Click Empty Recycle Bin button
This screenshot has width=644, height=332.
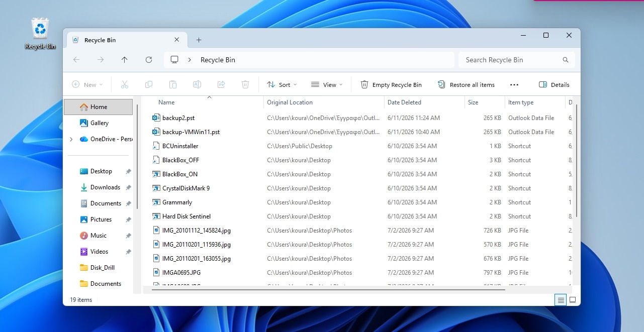[391, 84]
